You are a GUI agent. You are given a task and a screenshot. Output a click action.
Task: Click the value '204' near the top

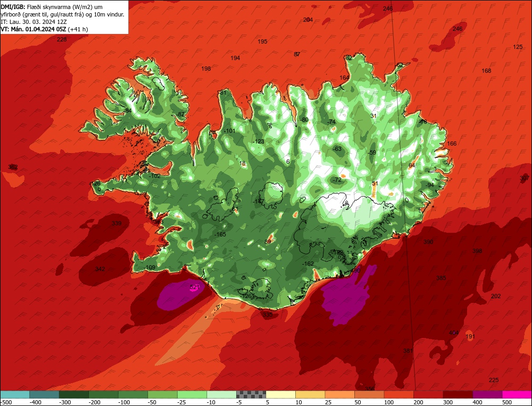click(x=307, y=20)
